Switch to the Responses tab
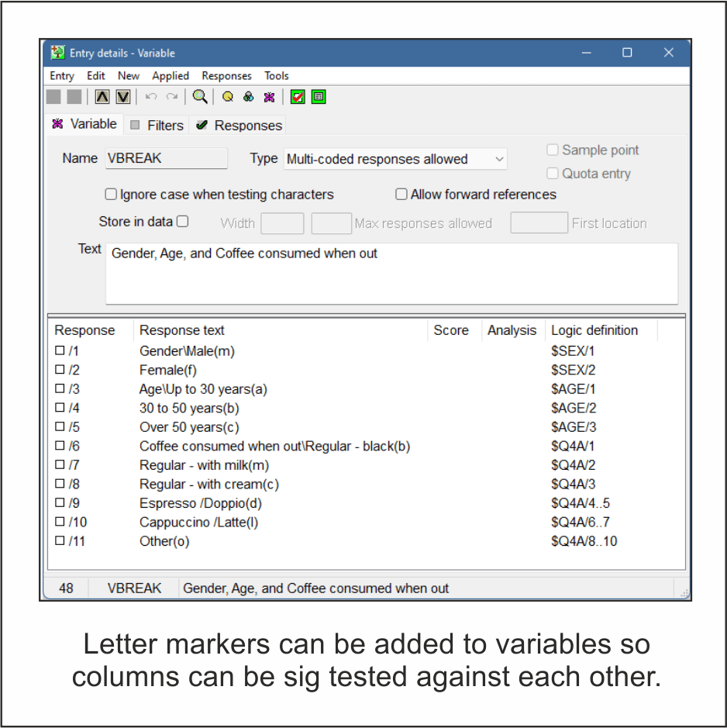 [x=239, y=126]
